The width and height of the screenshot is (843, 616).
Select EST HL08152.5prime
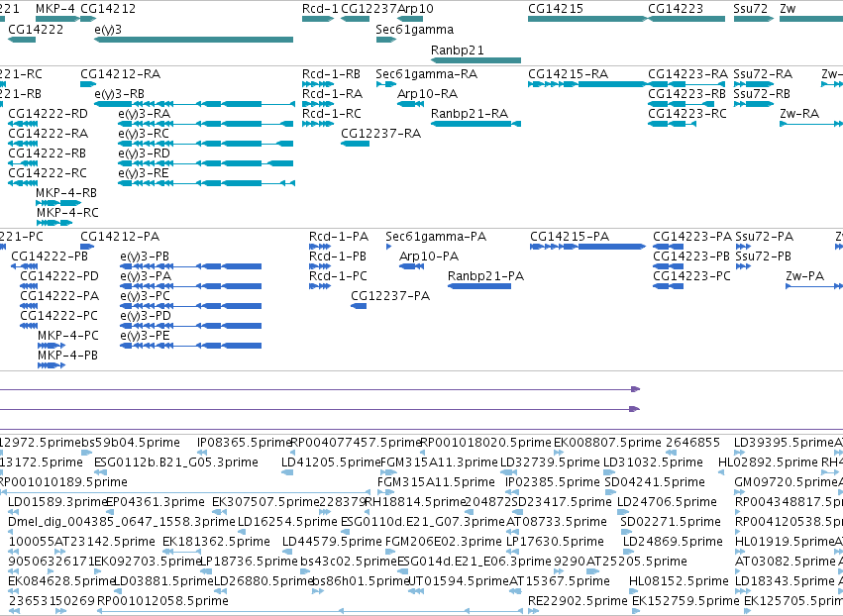(679, 581)
